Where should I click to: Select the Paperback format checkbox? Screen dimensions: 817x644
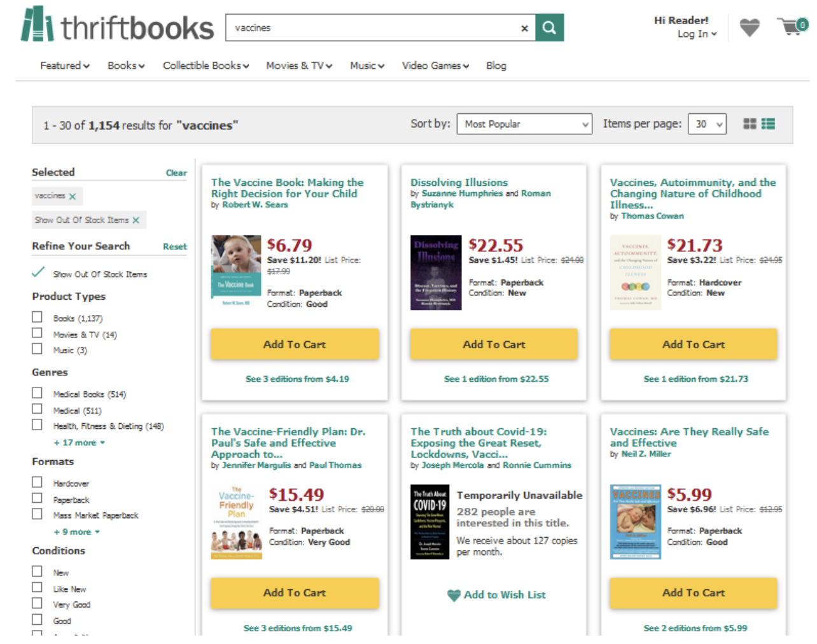(x=38, y=498)
